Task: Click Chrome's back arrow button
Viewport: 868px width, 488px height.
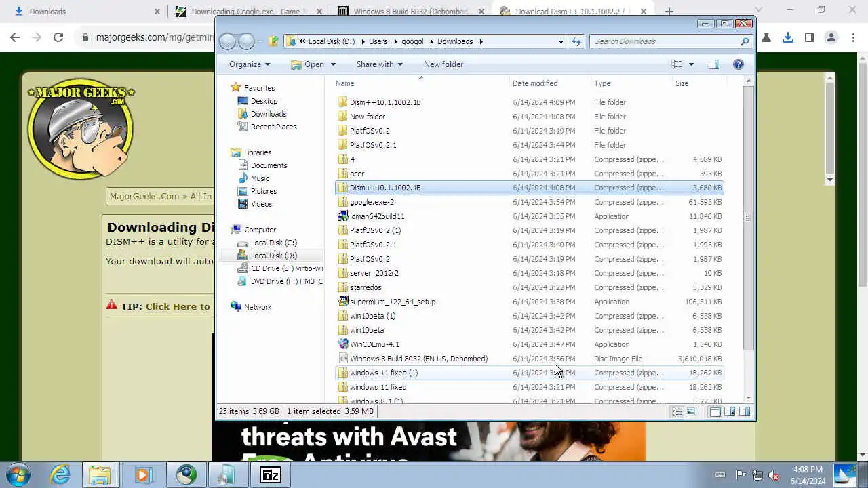Action: pyautogui.click(x=15, y=37)
